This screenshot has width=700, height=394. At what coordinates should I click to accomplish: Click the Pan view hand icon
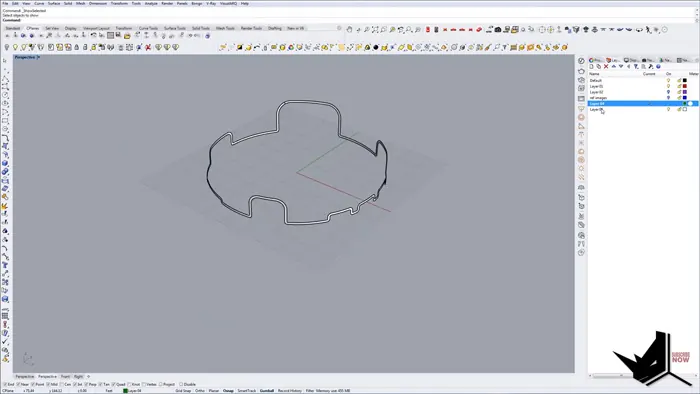[349, 29]
